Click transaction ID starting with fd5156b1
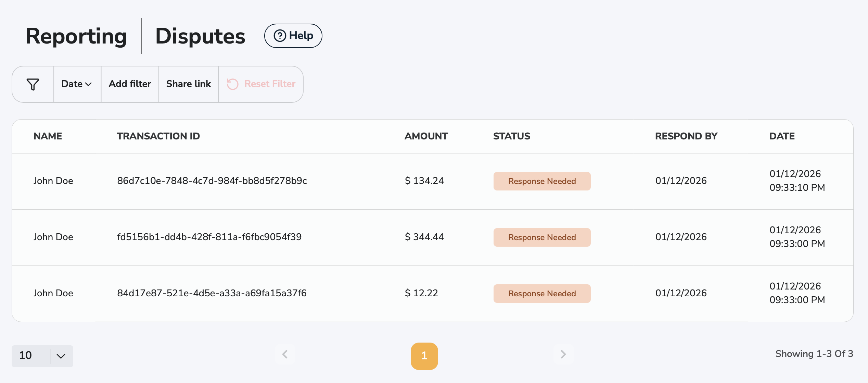This screenshot has width=868, height=383. click(209, 237)
